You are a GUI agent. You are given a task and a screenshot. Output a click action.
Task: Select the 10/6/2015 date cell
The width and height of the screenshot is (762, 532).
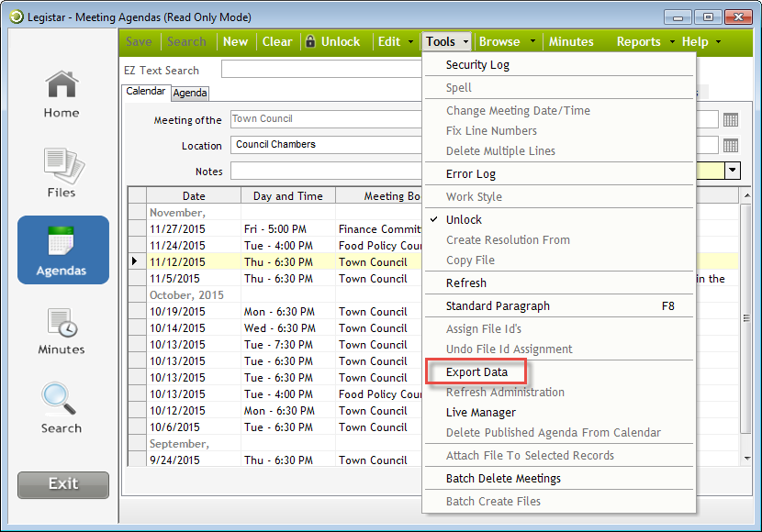coord(194,427)
